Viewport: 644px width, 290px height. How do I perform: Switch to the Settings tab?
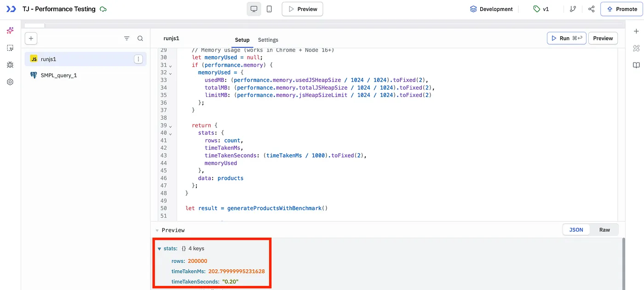268,40
